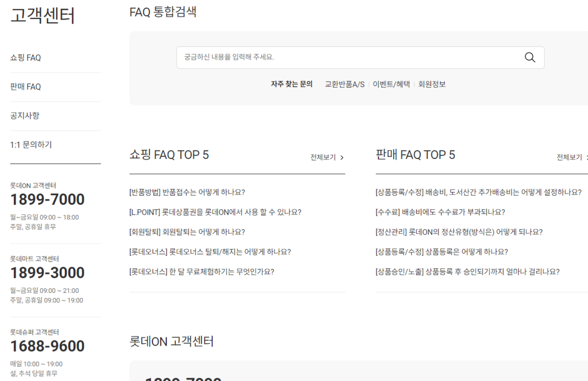
Task: Open FAQ 롯데ON의 정산유형 question
Action: coord(459,232)
